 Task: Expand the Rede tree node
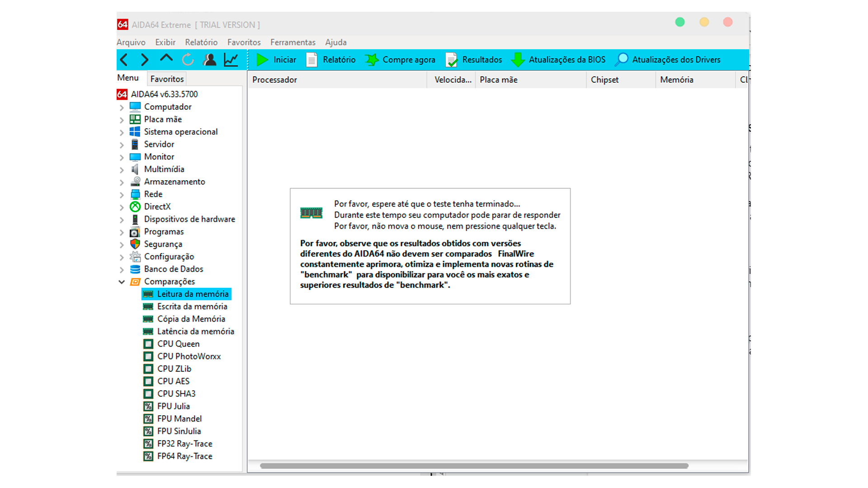coord(122,195)
